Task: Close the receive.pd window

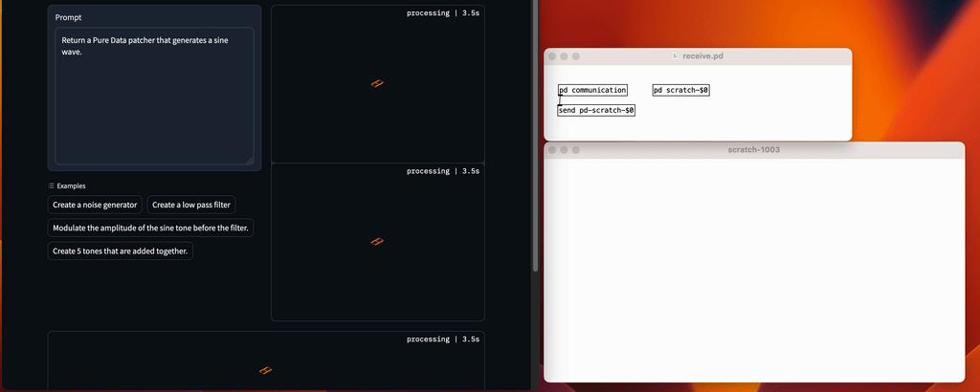Action: tap(552, 56)
